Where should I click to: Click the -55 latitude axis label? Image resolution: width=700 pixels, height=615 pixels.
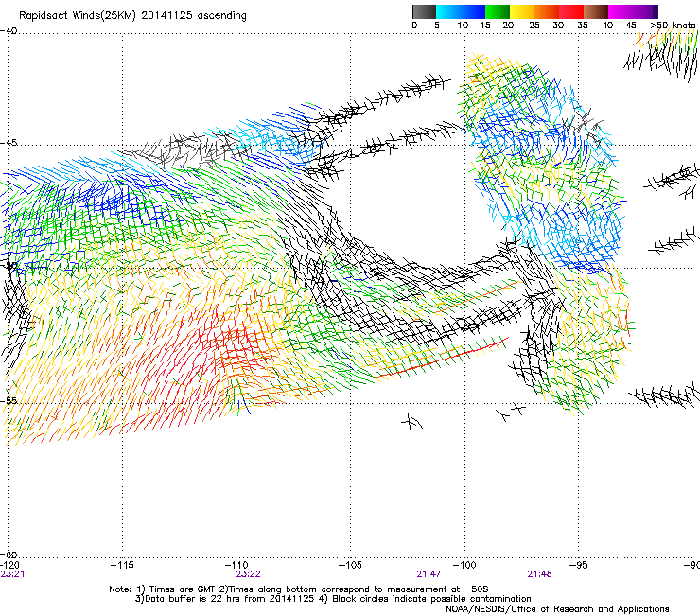pos(9,400)
